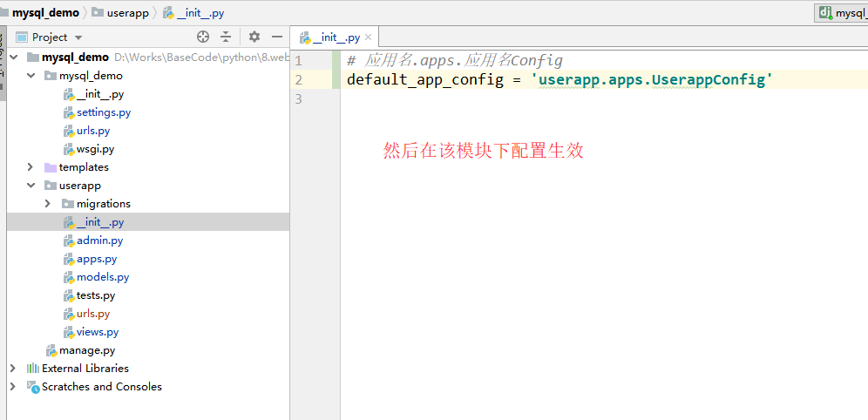Click the Python icon on the editor tab
The height and width of the screenshot is (420, 868).
(x=304, y=38)
